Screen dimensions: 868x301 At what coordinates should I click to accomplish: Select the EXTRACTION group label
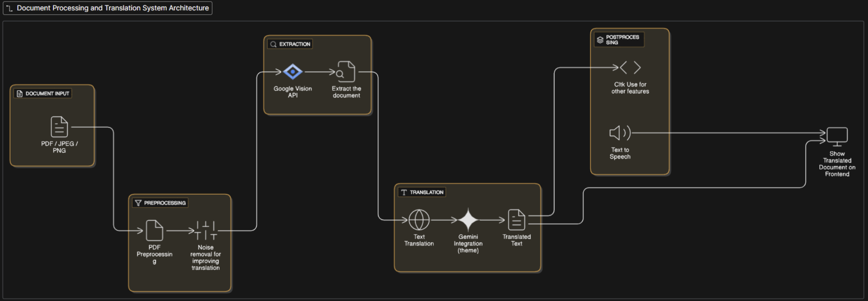tap(290, 44)
